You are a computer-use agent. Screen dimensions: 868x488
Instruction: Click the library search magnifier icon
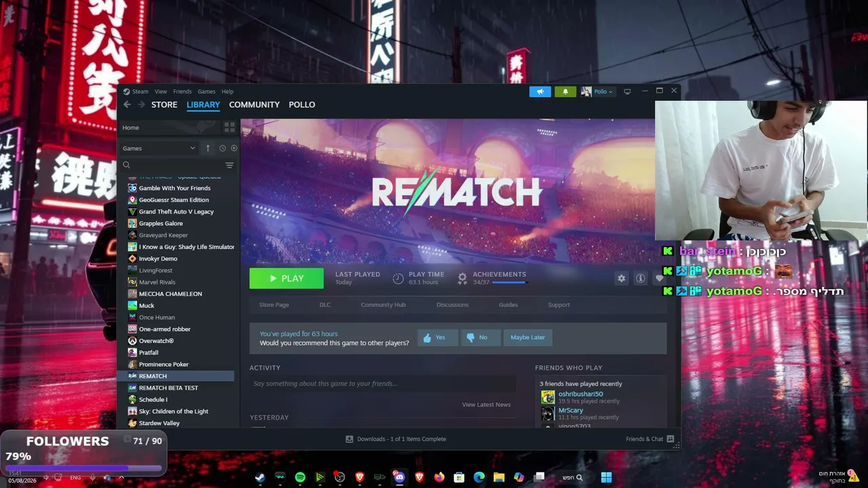127,165
